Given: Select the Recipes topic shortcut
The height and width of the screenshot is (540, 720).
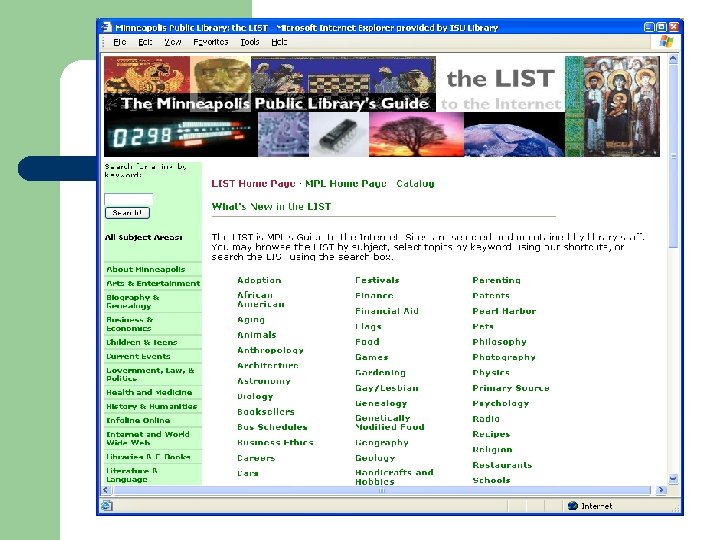Looking at the screenshot, I should click(x=491, y=434).
